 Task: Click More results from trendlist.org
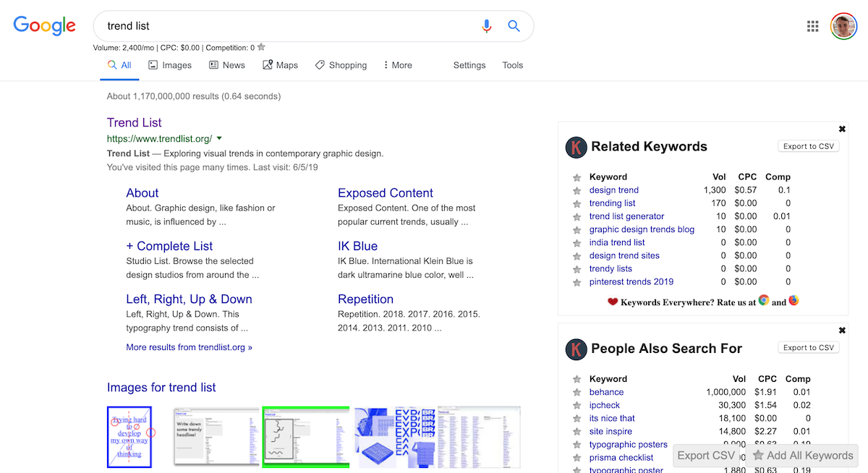[190, 347]
